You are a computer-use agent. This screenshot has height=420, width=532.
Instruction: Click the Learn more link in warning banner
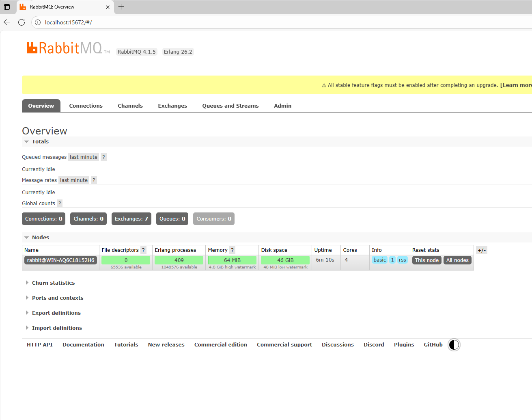[x=516, y=85]
